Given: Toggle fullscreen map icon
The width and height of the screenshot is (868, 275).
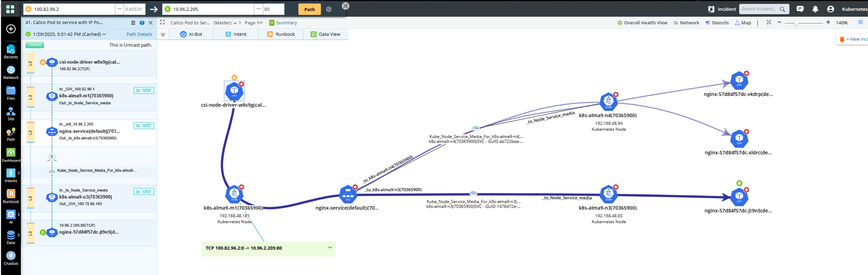Looking at the screenshot, I should point(162,22).
